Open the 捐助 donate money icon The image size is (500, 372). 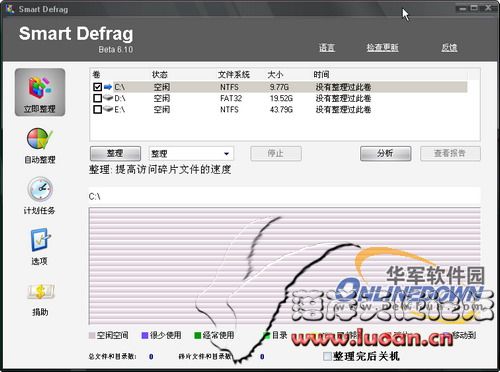pyautogui.click(x=40, y=291)
